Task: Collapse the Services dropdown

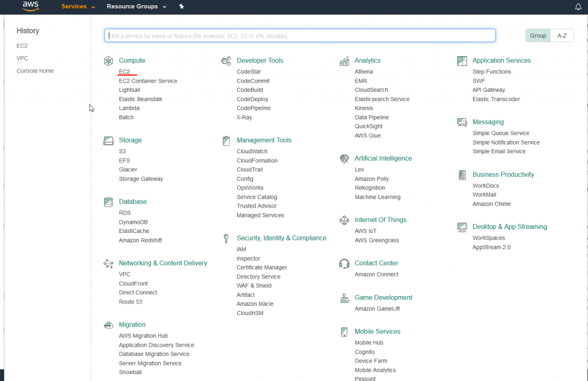Action: pos(75,7)
